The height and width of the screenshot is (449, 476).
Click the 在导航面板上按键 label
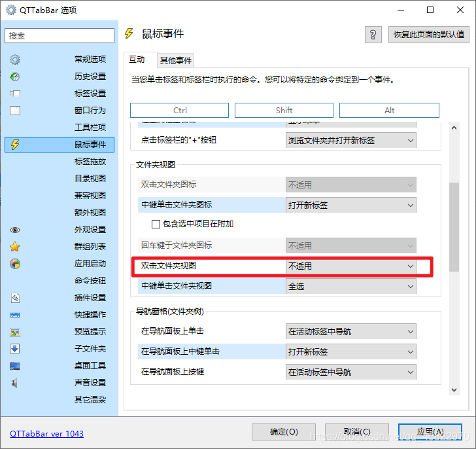coord(173,372)
